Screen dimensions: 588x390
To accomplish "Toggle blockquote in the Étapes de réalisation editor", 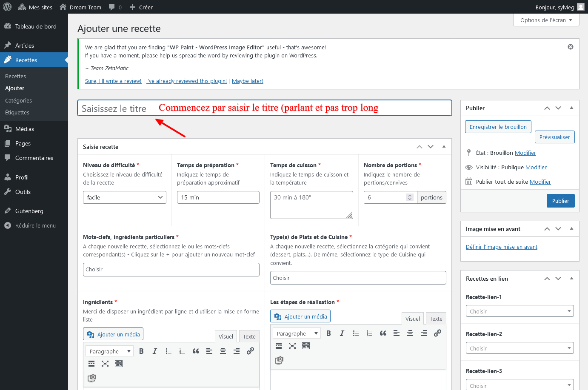I will coord(383,333).
